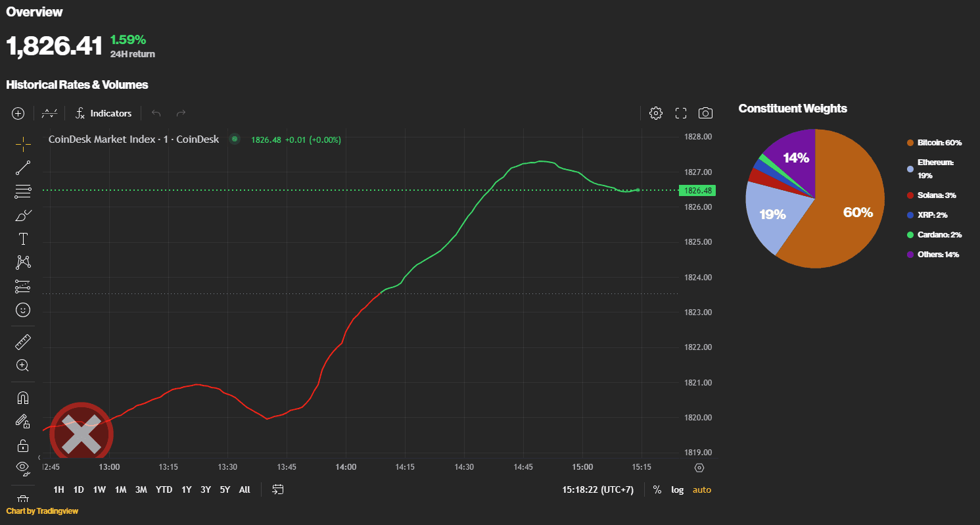
Task: Open the timezone menu showing UTC+7
Action: click(597, 489)
